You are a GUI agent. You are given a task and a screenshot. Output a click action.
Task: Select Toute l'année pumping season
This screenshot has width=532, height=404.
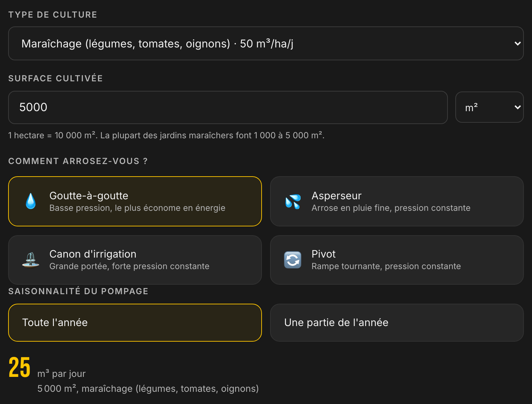pyautogui.click(x=135, y=323)
